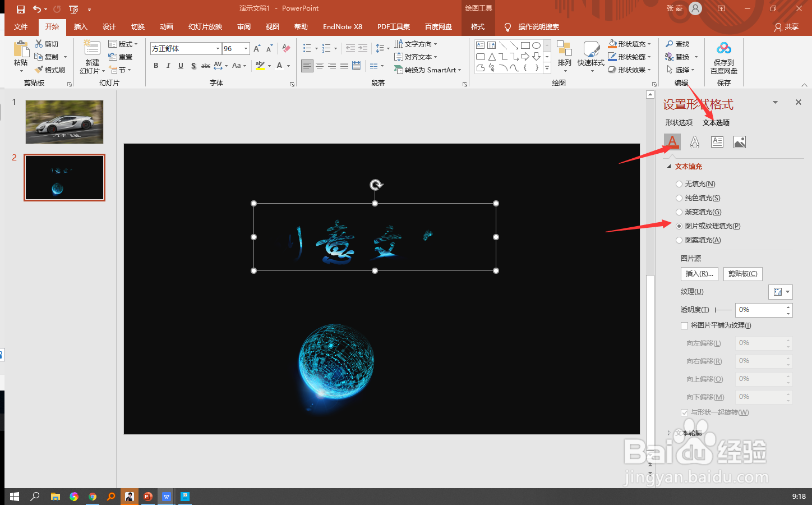This screenshot has height=505, width=812.
Task: Click the rotation handle above the text box
Action: pyautogui.click(x=376, y=185)
